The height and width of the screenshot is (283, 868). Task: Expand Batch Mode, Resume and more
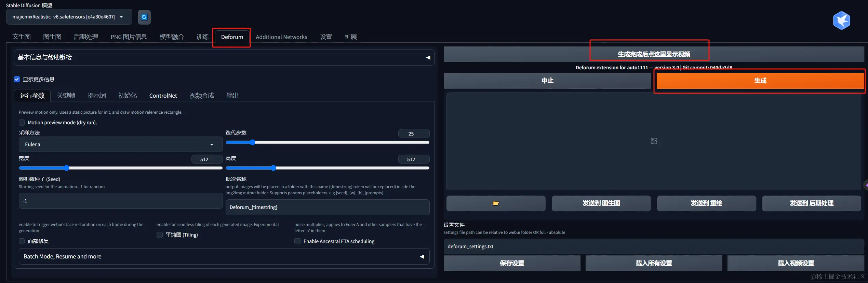point(224,256)
